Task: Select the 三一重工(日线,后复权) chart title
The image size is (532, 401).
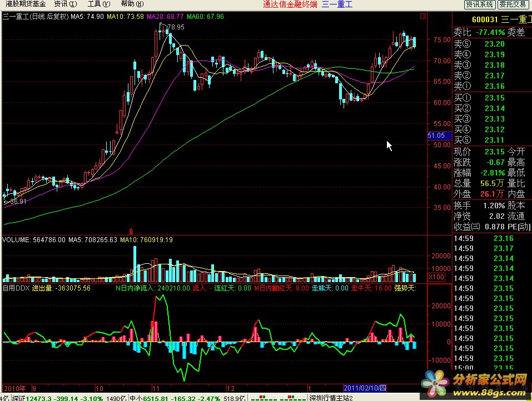Action: coord(36,17)
